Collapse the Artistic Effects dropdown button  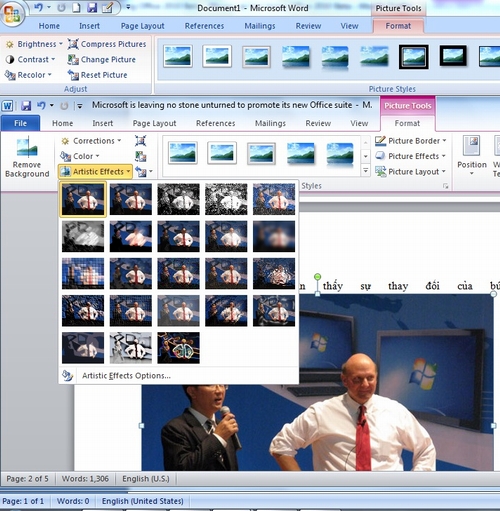point(96,172)
